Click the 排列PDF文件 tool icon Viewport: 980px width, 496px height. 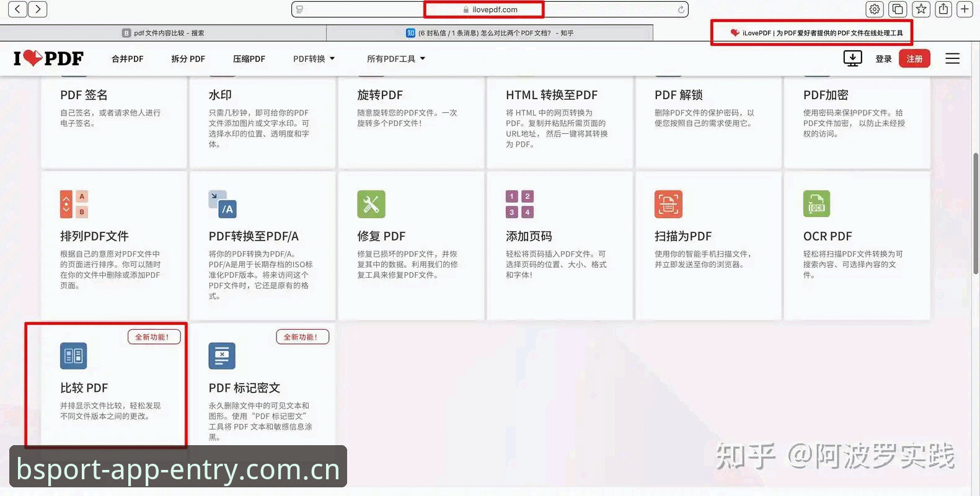click(x=74, y=204)
